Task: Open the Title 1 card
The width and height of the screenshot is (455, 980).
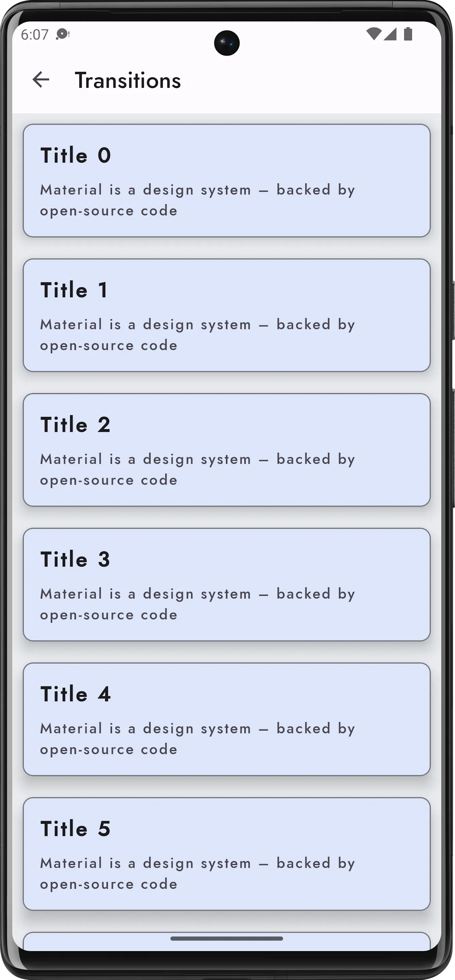Action: pyautogui.click(x=227, y=315)
